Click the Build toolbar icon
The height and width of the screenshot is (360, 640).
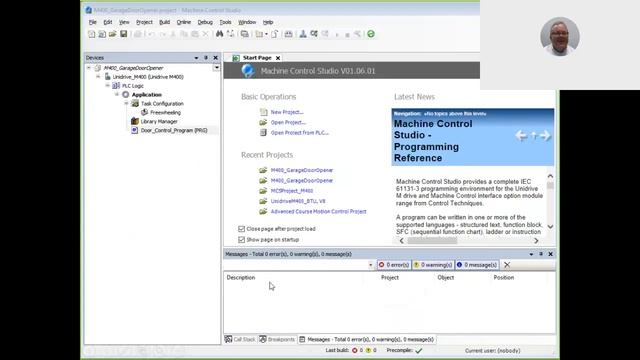pyautogui.click(x=289, y=34)
